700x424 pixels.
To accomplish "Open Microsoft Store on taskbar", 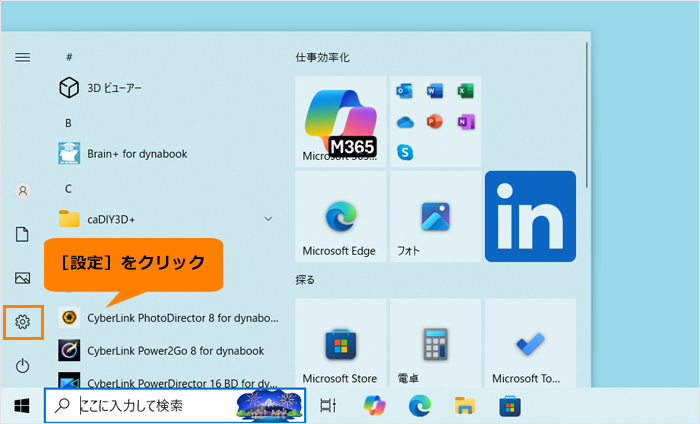I will (510, 406).
